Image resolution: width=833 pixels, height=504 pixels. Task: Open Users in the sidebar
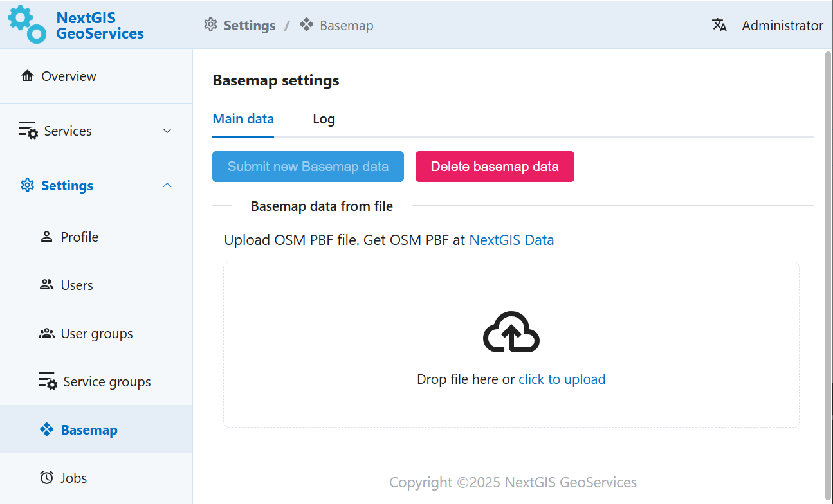click(77, 285)
